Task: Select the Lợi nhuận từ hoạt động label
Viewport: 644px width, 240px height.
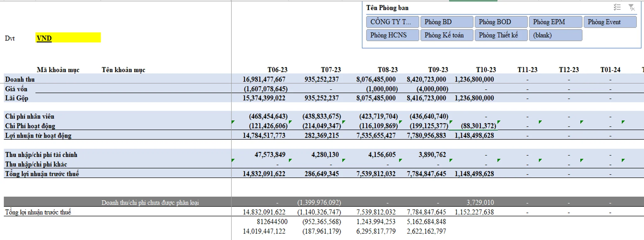Action: tap(38, 136)
